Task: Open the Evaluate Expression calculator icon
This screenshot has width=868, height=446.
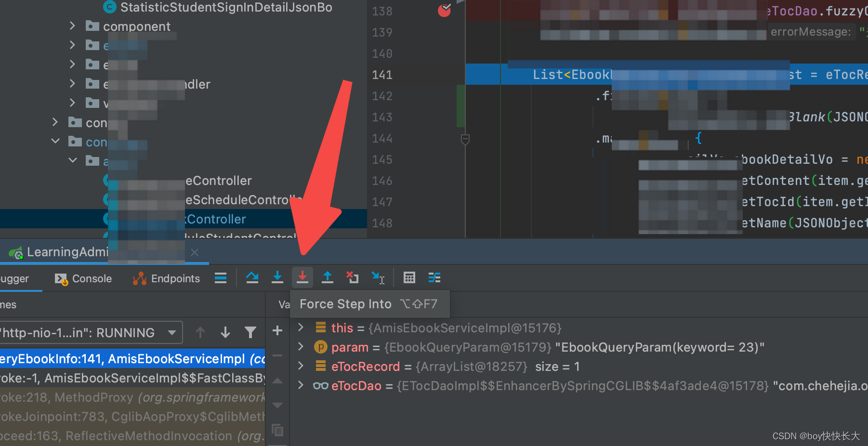Action: pos(409,277)
